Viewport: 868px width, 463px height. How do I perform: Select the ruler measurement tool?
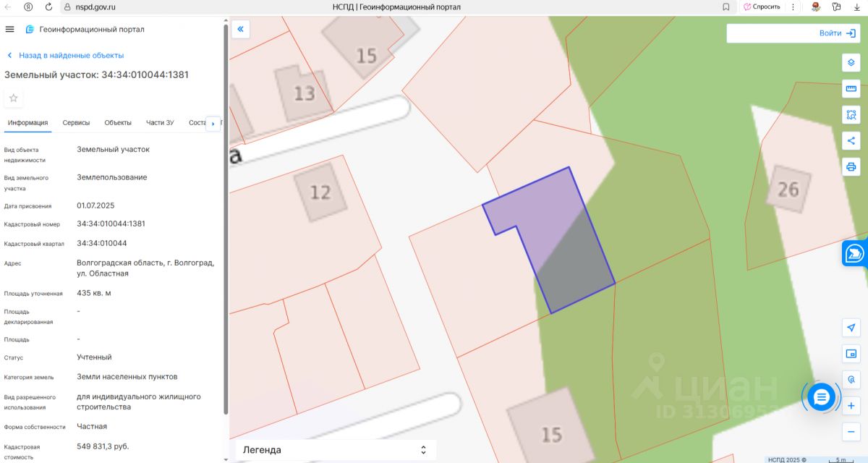click(x=851, y=88)
